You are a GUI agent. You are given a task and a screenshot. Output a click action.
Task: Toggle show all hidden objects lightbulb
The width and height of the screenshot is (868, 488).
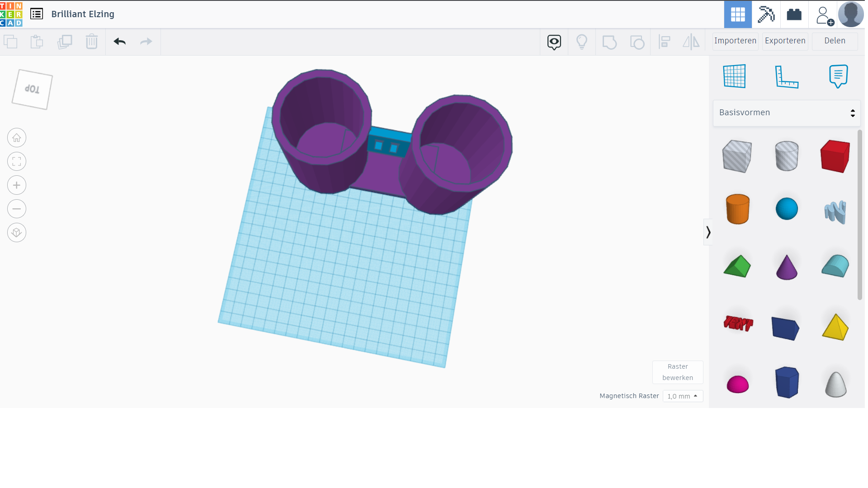581,42
